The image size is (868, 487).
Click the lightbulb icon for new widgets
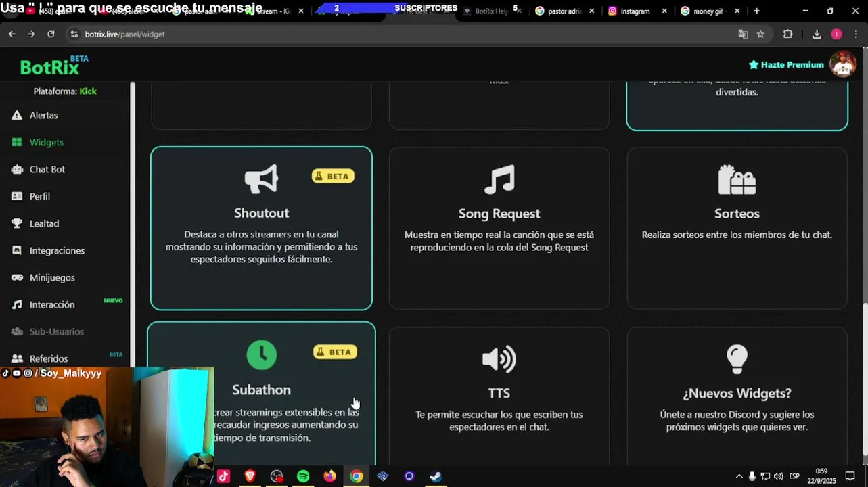point(737,359)
